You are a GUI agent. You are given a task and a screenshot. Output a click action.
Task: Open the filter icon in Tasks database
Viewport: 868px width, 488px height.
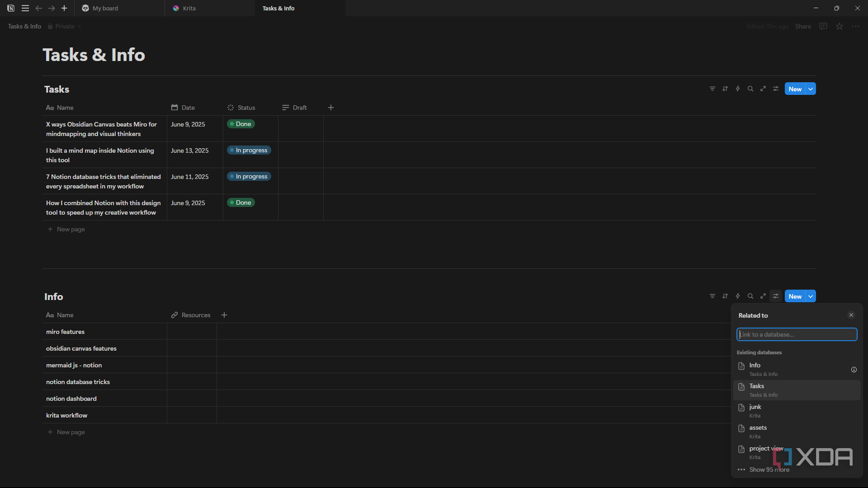pos(712,89)
